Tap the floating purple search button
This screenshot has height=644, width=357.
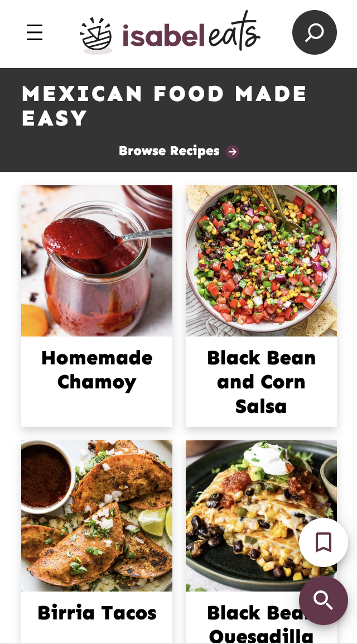pos(324,600)
